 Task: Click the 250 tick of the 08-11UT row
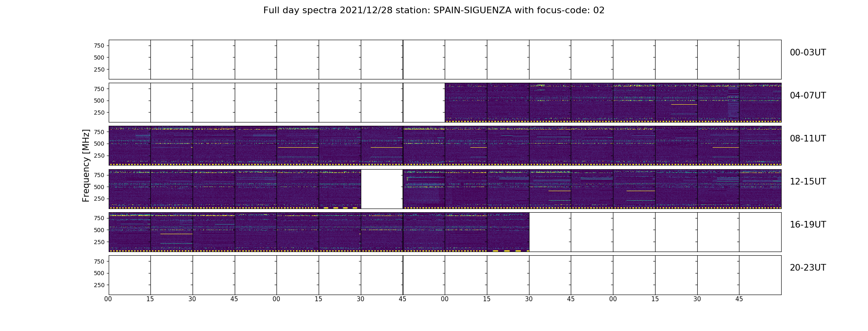pyautogui.click(x=99, y=156)
